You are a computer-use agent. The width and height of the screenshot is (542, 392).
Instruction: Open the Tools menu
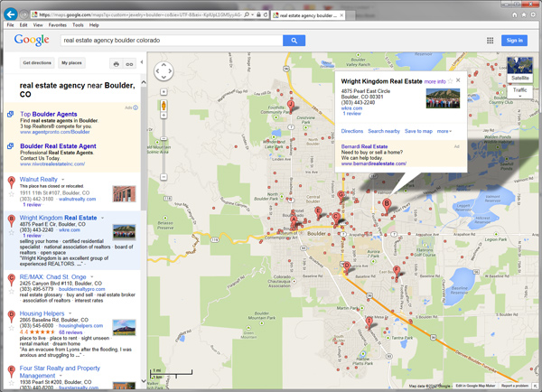click(78, 25)
